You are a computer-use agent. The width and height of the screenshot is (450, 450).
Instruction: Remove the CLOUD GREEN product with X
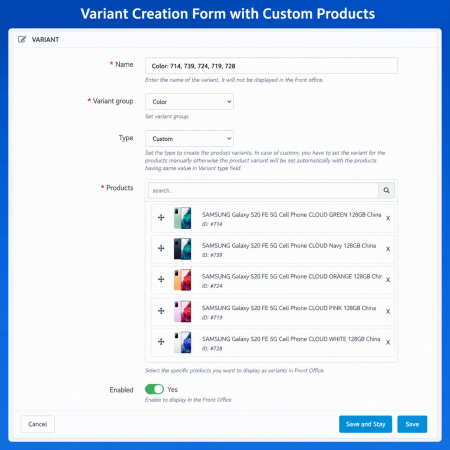click(x=388, y=218)
